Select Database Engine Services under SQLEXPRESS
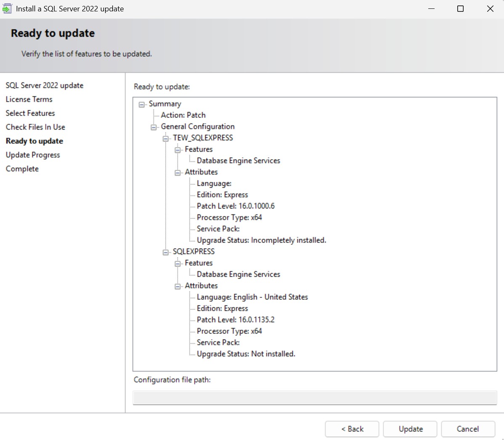 pyautogui.click(x=239, y=275)
